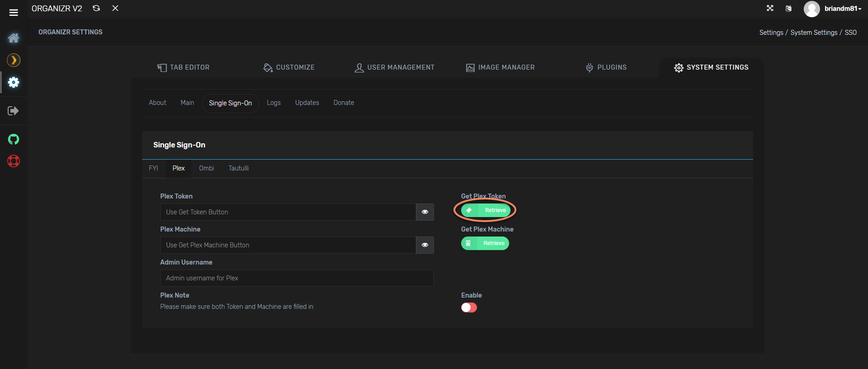Show the Plex Token with eye icon
This screenshot has width=868, height=369.
coord(425,212)
